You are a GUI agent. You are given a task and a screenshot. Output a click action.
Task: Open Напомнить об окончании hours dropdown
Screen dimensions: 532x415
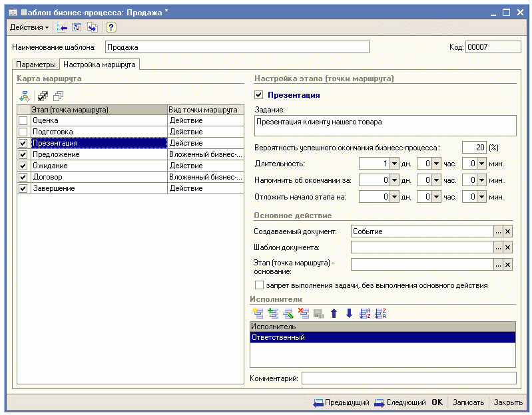coord(436,180)
